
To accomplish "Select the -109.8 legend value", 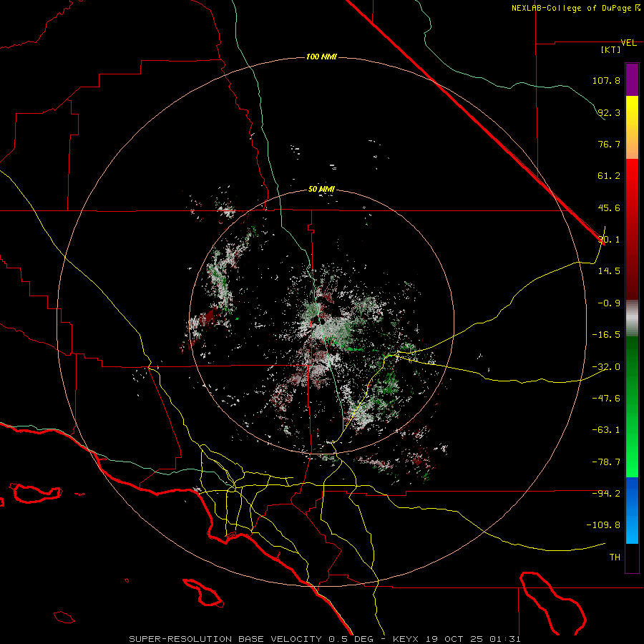I will (x=603, y=525).
